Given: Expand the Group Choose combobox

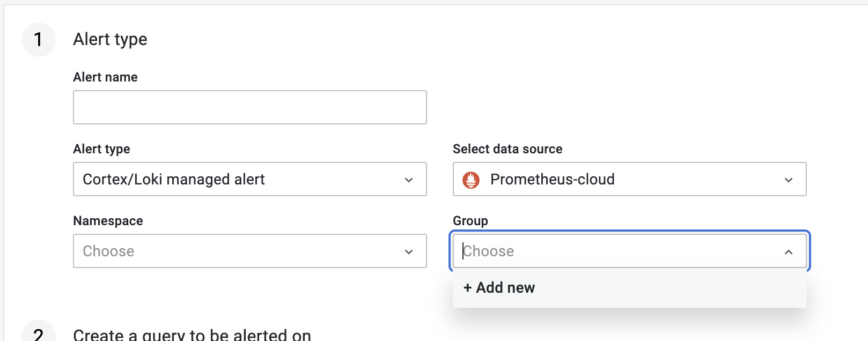Looking at the screenshot, I should [629, 251].
